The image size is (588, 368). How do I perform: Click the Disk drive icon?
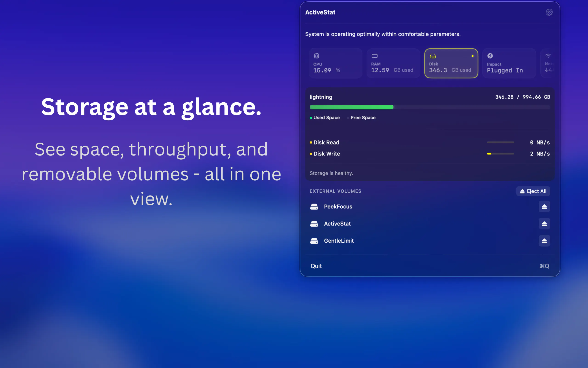tap(433, 56)
